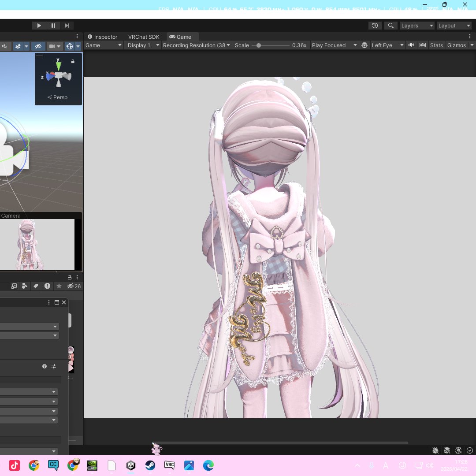This screenshot has width=476, height=476.
Task: Toggle Scene view gizmos sphere icon
Action: [70, 46]
